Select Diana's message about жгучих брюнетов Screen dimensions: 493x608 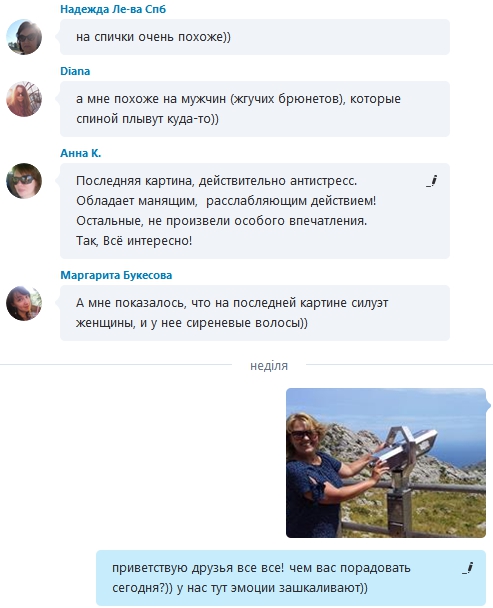[255, 109]
